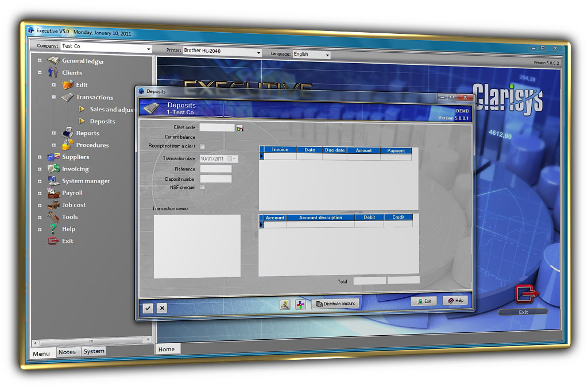The height and width of the screenshot is (392, 588).
Task: Open the Language dropdown
Action: tap(327, 56)
